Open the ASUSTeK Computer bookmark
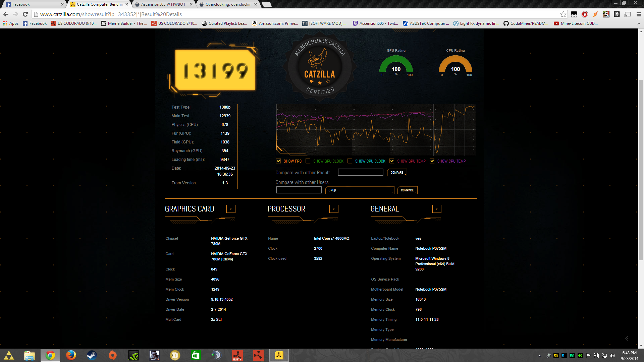Screen dimensions: 644x362 426,23
